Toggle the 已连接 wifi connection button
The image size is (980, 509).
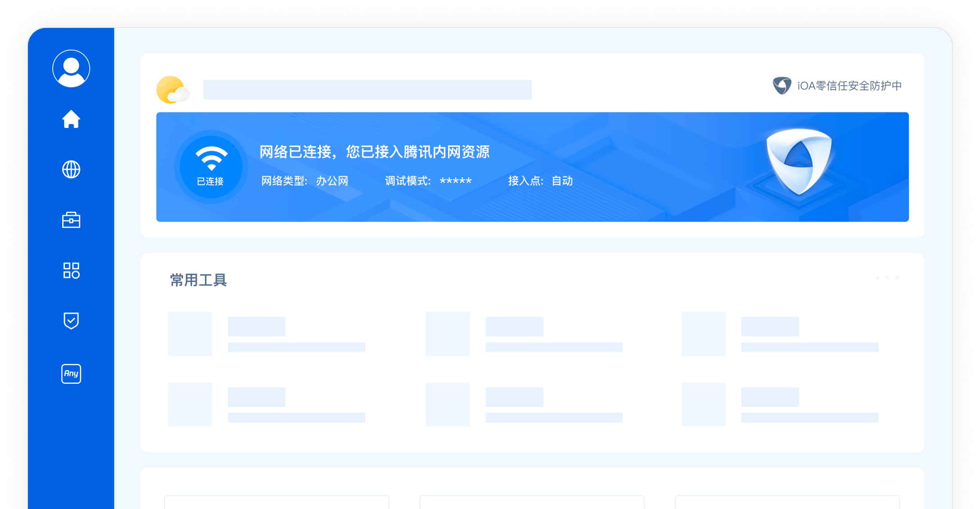point(211,167)
